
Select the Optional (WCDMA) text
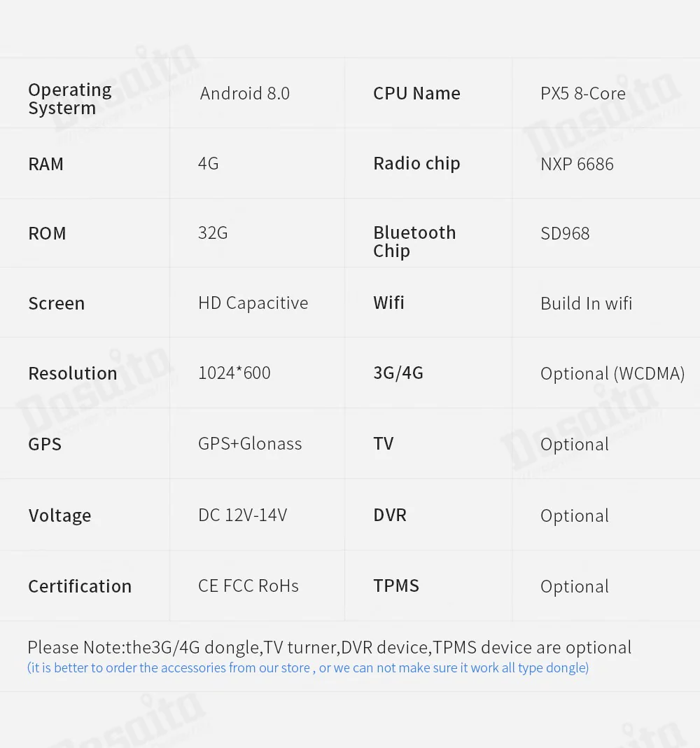(612, 374)
